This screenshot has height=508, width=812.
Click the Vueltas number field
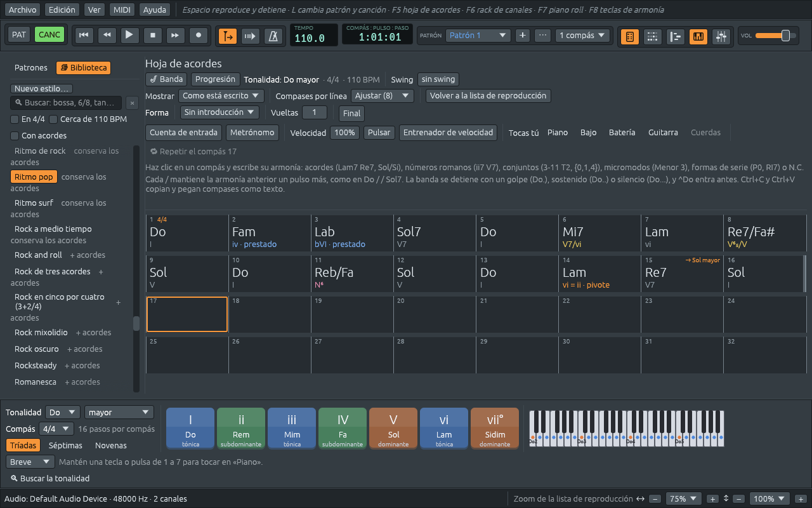[x=315, y=112]
